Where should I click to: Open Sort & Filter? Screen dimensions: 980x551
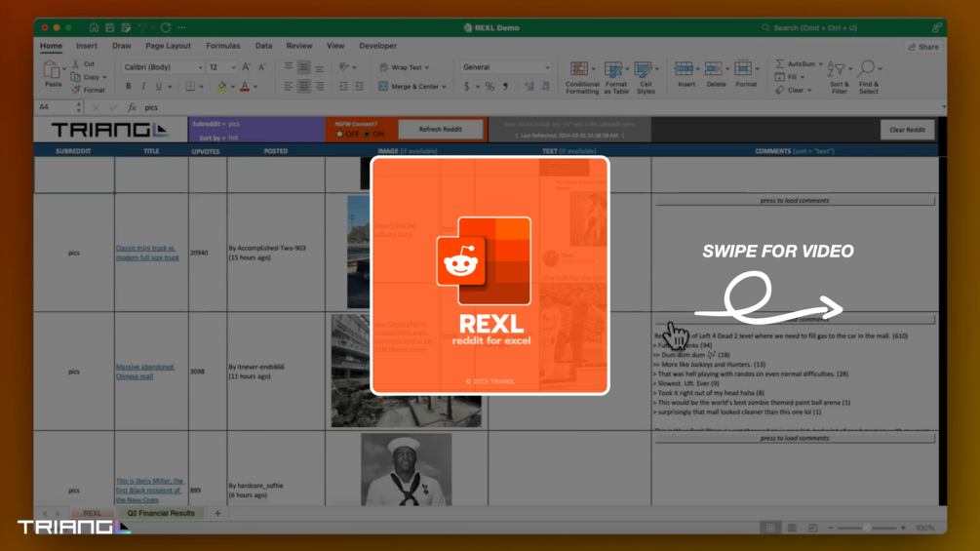click(839, 77)
